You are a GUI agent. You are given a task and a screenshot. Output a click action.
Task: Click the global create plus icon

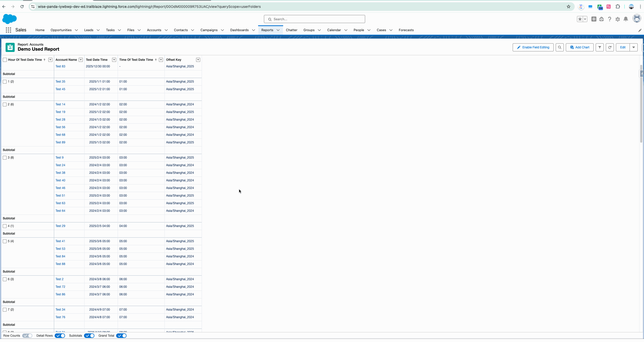594,19
